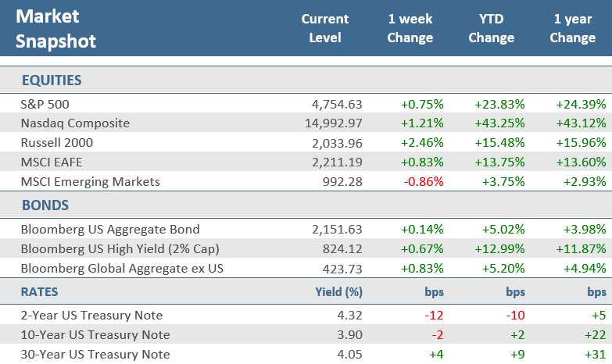
Task: Click Russell 2000 level 2,033.96
Action: click(337, 143)
